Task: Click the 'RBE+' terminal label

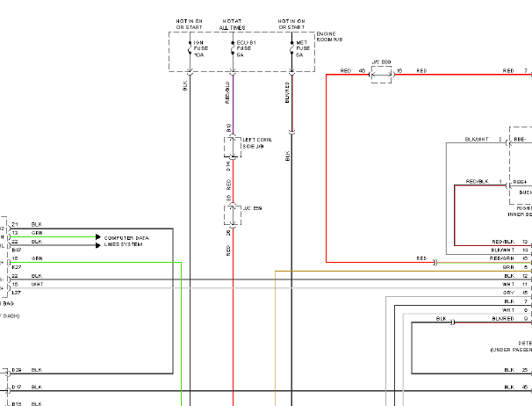Action: click(x=520, y=182)
